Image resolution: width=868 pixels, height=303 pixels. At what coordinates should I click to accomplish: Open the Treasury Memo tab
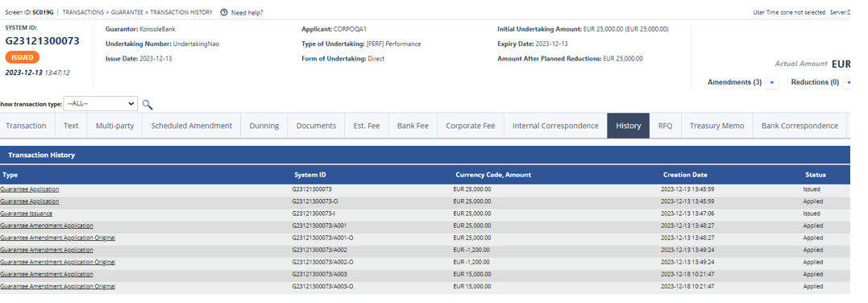(x=716, y=126)
